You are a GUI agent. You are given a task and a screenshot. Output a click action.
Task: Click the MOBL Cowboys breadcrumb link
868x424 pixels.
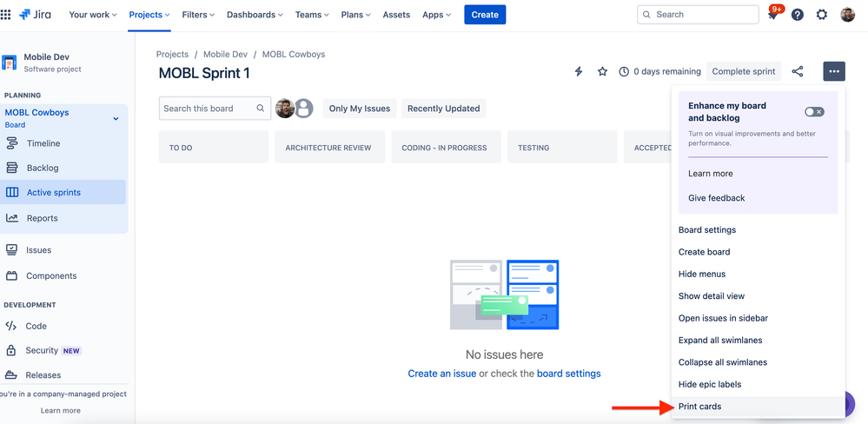[x=294, y=54]
